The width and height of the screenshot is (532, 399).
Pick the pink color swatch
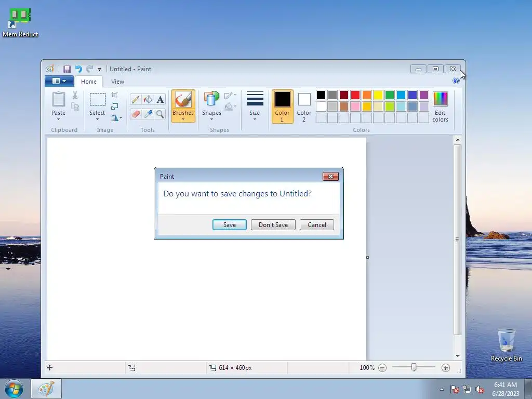(x=355, y=107)
